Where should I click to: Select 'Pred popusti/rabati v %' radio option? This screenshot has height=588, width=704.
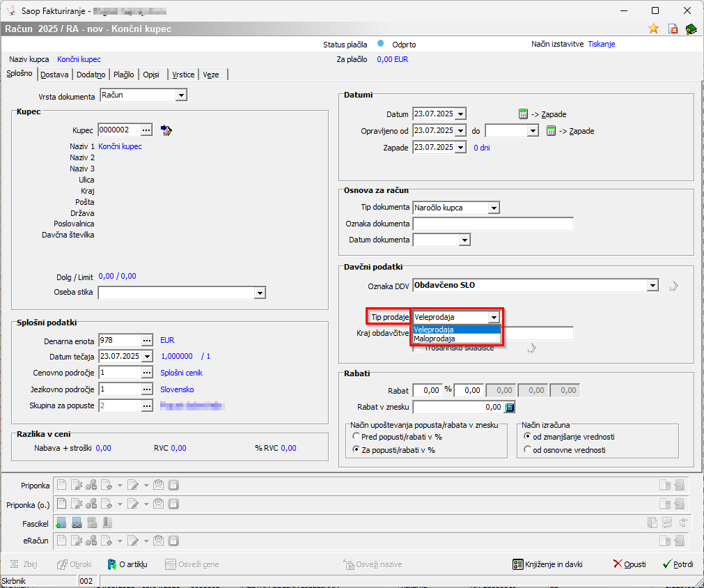tap(356, 436)
